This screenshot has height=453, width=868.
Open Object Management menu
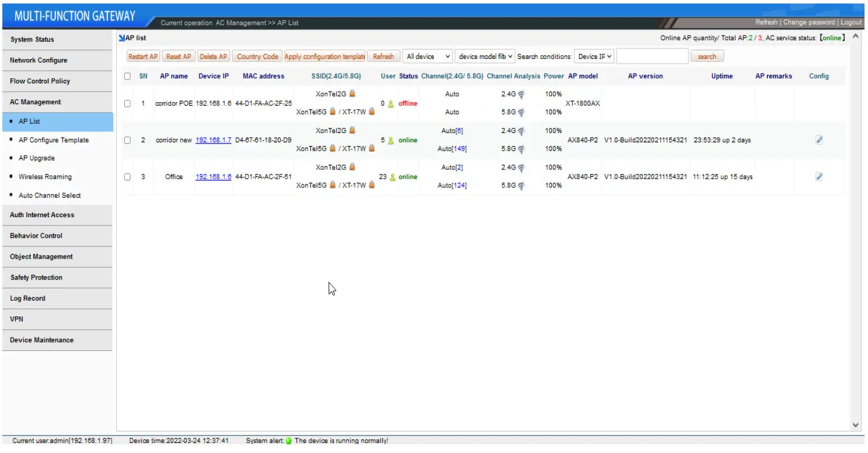pyautogui.click(x=57, y=257)
